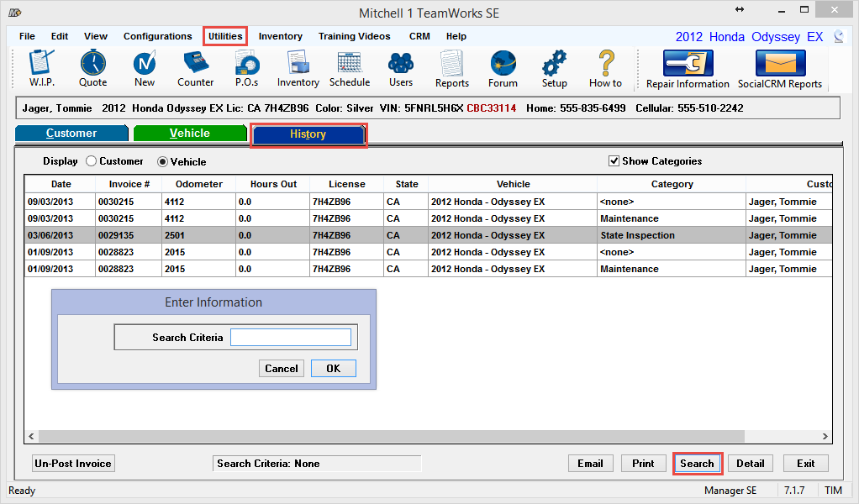859x504 pixels.
Task: Select the Vehicle display radio button
Action: tap(162, 161)
